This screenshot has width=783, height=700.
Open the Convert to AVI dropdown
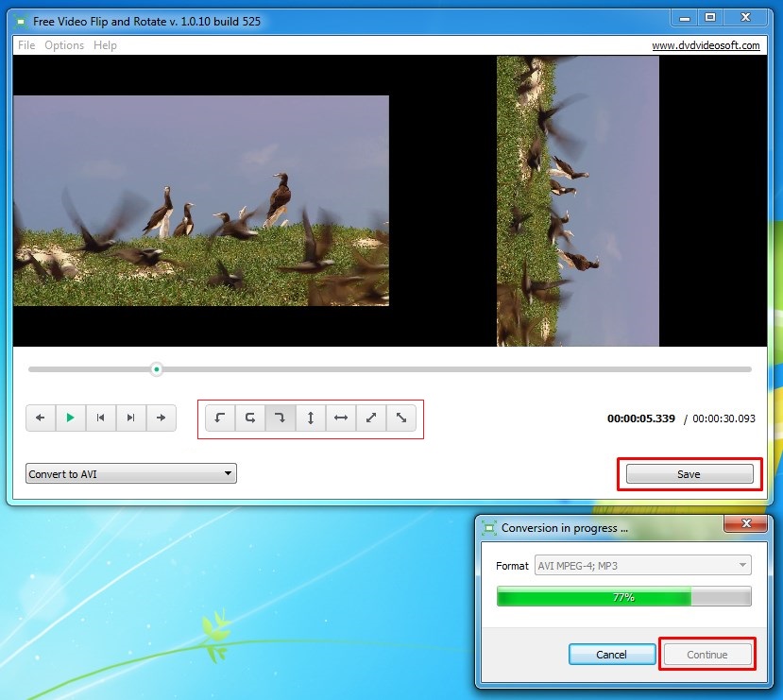(x=131, y=474)
